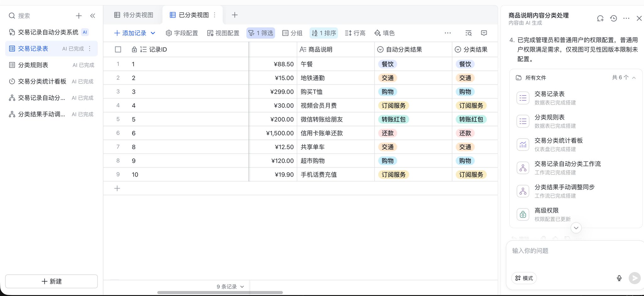Click 转账红包 tag in 分类结果 column
Viewport: 644px width, 296px height.
pos(471,119)
